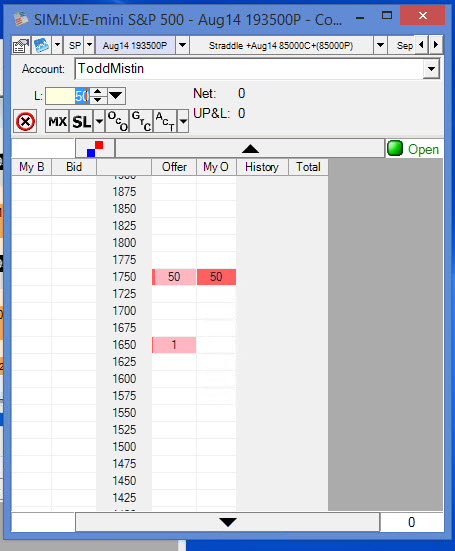Open the dropdown after ACT button
The width and height of the screenshot is (455, 551).
point(183,122)
